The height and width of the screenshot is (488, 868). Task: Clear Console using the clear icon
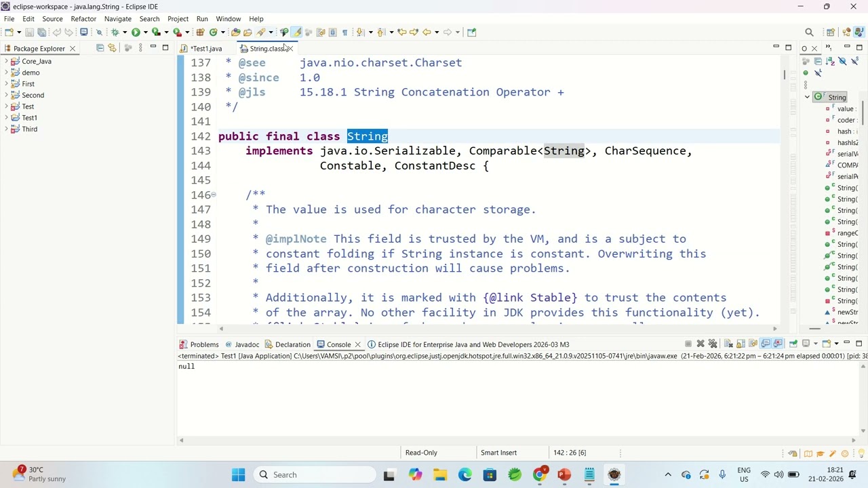[728, 344]
